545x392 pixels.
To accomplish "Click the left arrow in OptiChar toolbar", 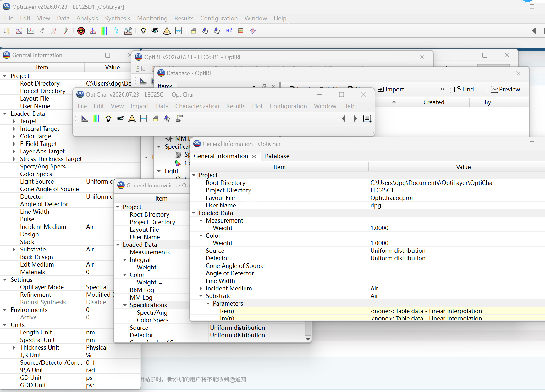I will click(344, 119).
